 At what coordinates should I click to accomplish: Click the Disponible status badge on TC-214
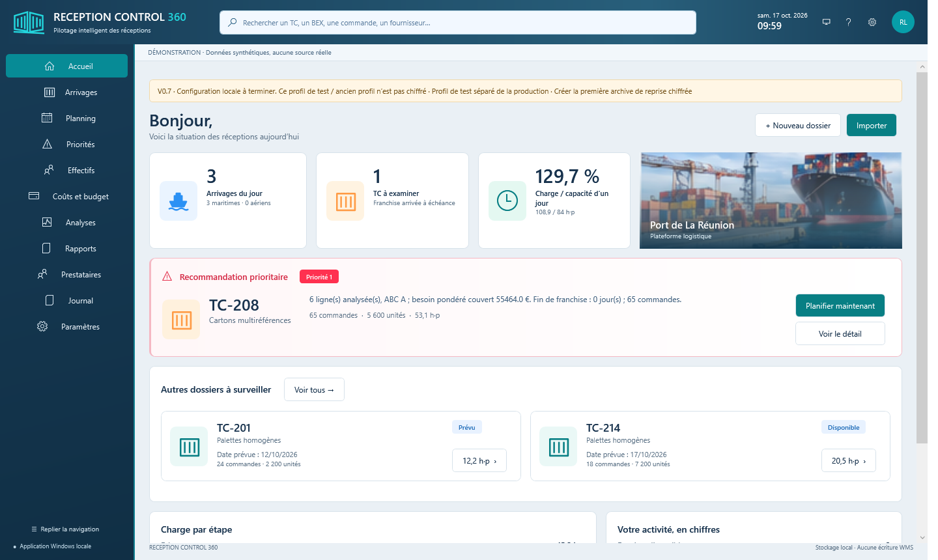[x=844, y=427]
